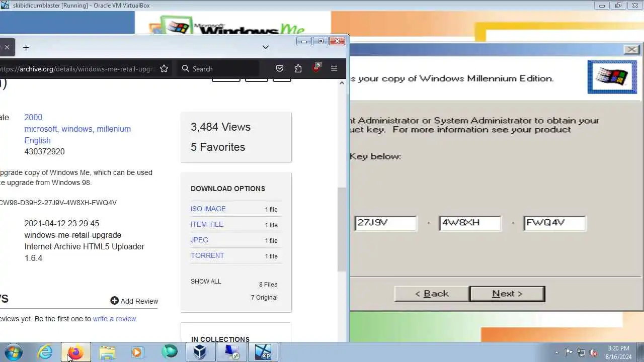Open the Action Center flag icon
Screen dimensions: 644x362
pos(569,352)
